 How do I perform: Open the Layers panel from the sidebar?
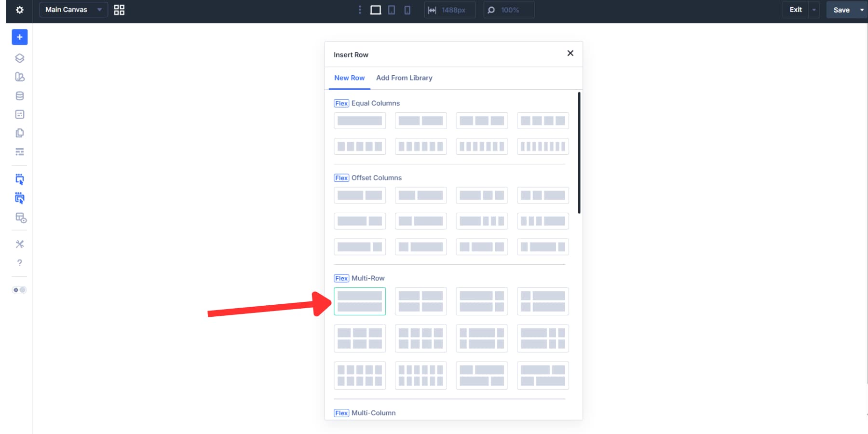pos(19,59)
